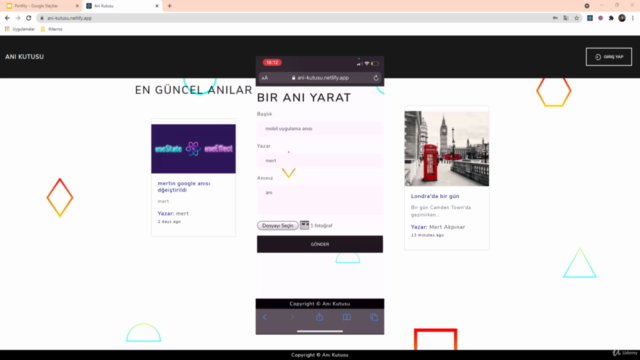
Task: Click the ANI KUTUSU site logo
Action: 24,57
